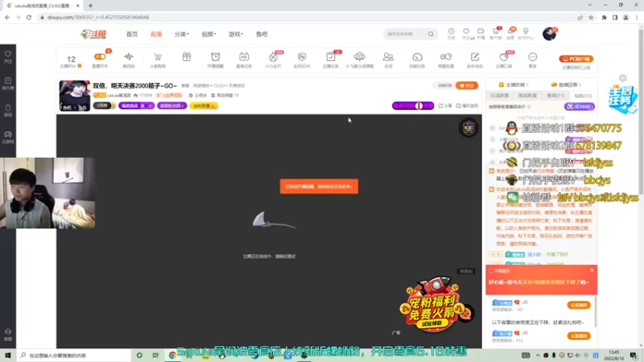This screenshot has width=644, height=362.
Task: Select the 直播 navigation tab
Action: pyautogui.click(x=156, y=34)
